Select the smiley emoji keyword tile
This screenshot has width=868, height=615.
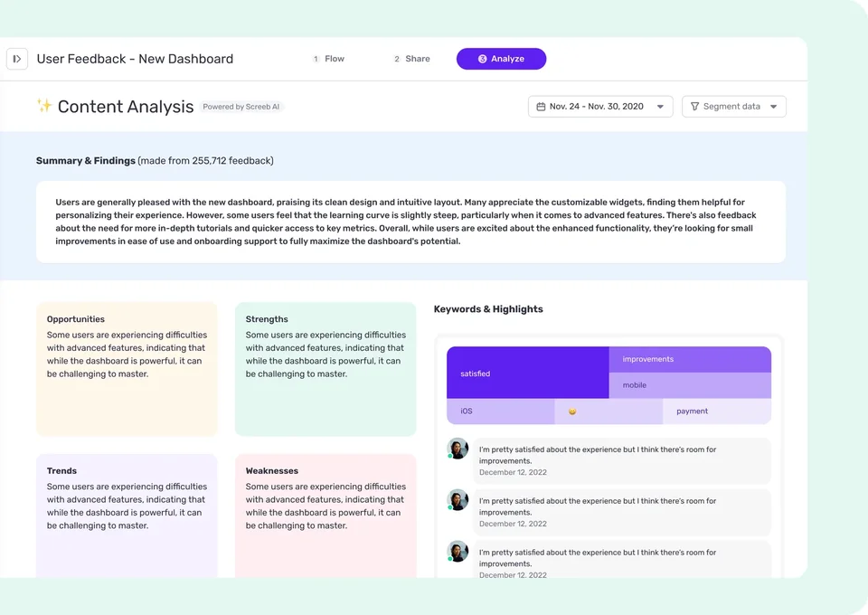tap(609, 412)
